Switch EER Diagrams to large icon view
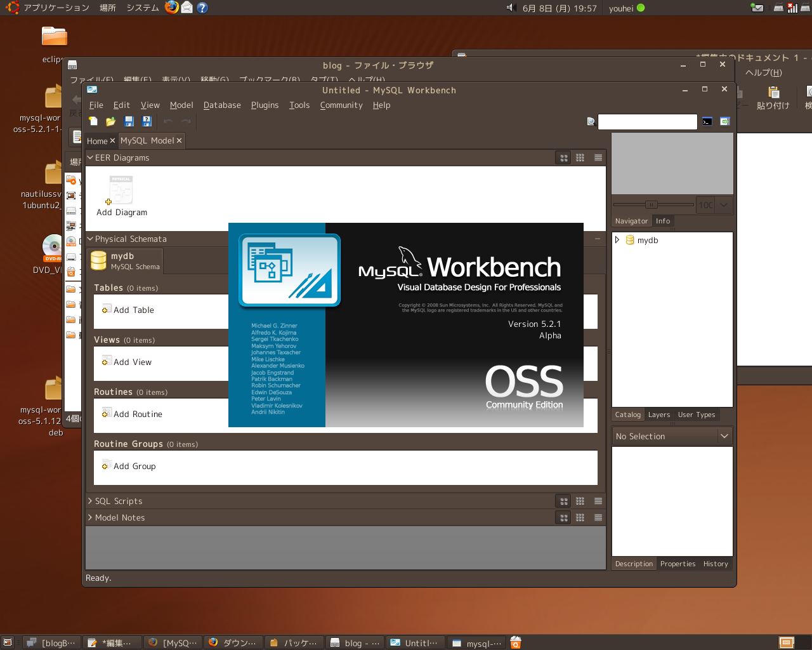This screenshot has height=650, width=812. click(563, 158)
